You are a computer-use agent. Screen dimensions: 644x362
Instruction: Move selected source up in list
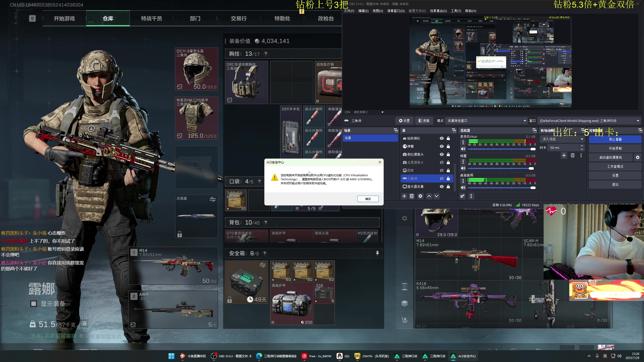coord(429,196)
